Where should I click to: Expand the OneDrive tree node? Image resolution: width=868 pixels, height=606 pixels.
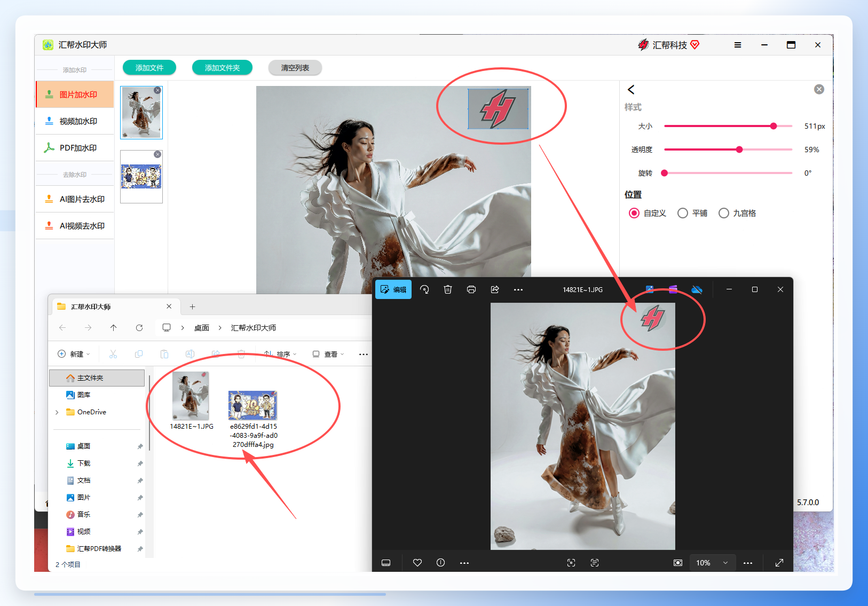(x=57, y=412)
